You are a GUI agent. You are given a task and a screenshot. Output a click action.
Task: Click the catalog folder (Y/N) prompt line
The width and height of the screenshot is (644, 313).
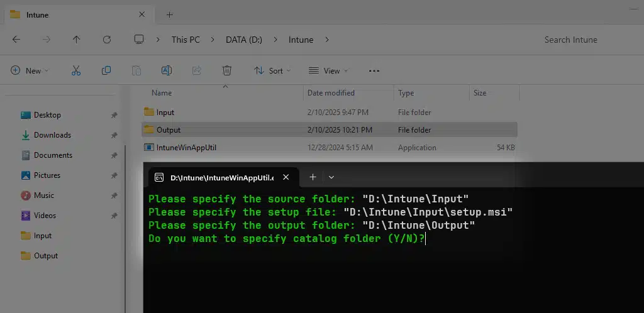[287, 239]
